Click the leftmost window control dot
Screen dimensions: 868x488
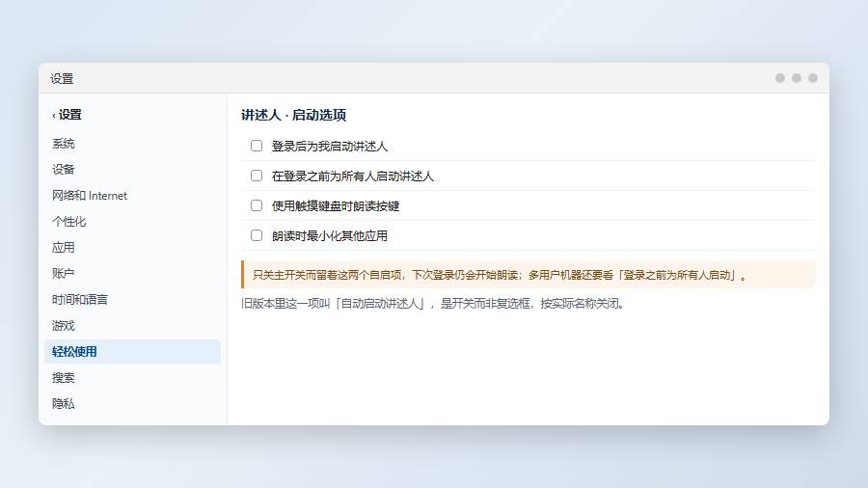[779, 78]
